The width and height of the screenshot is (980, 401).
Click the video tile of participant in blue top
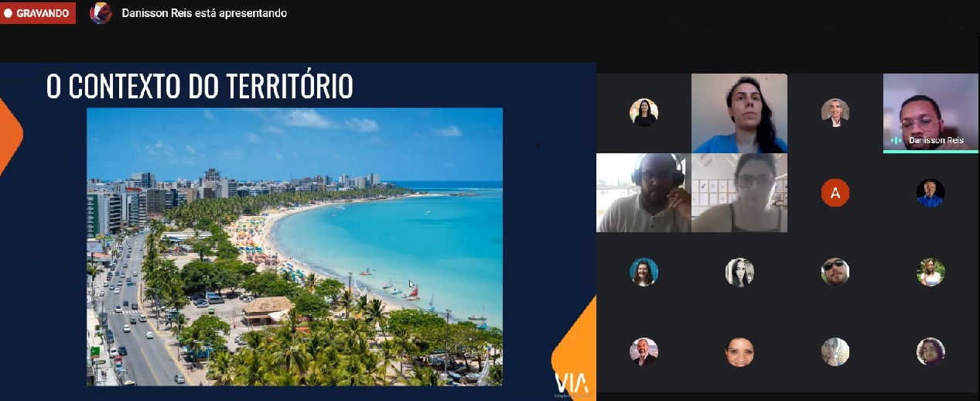click(739, 113)
